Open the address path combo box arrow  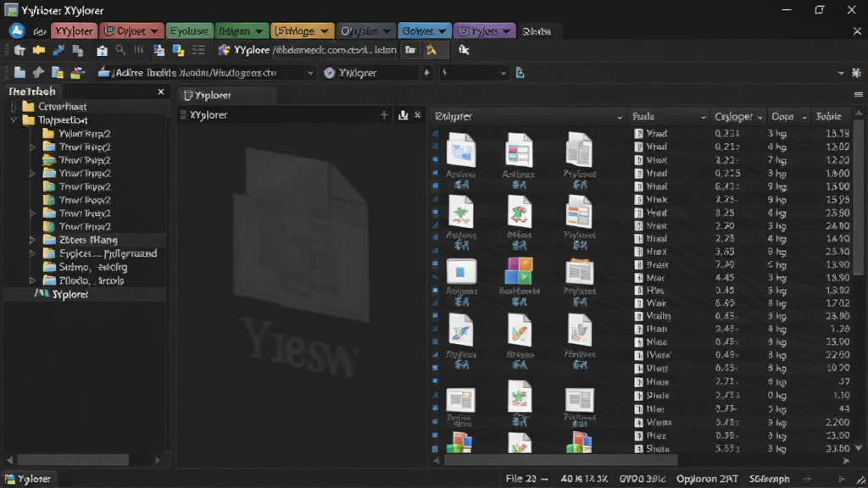point(310,73)
